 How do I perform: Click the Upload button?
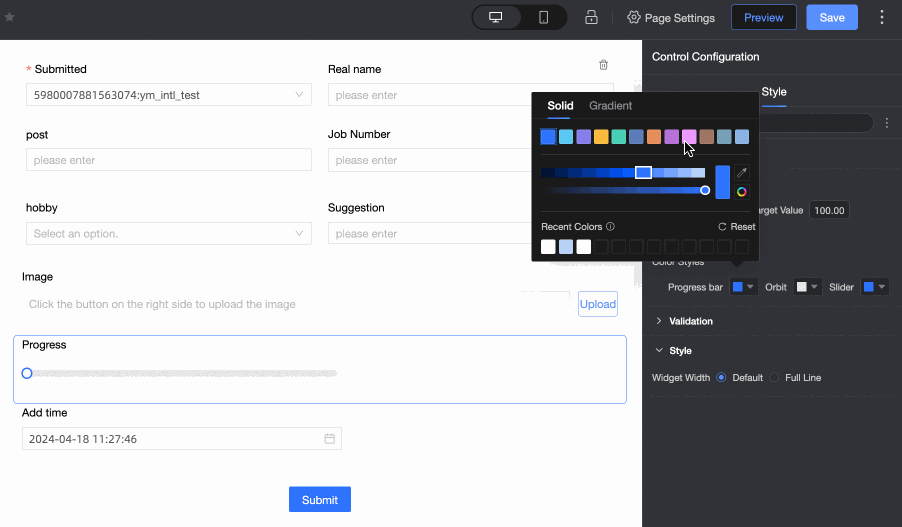pos(598,304)
